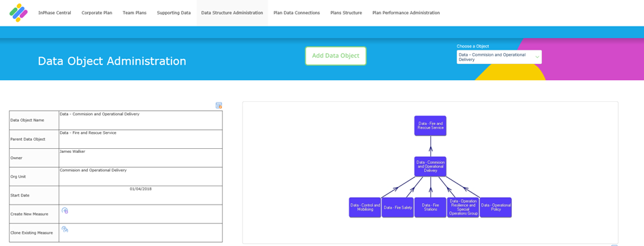
Task: Click the Data Object Name field
Action: tap(140, 120)
